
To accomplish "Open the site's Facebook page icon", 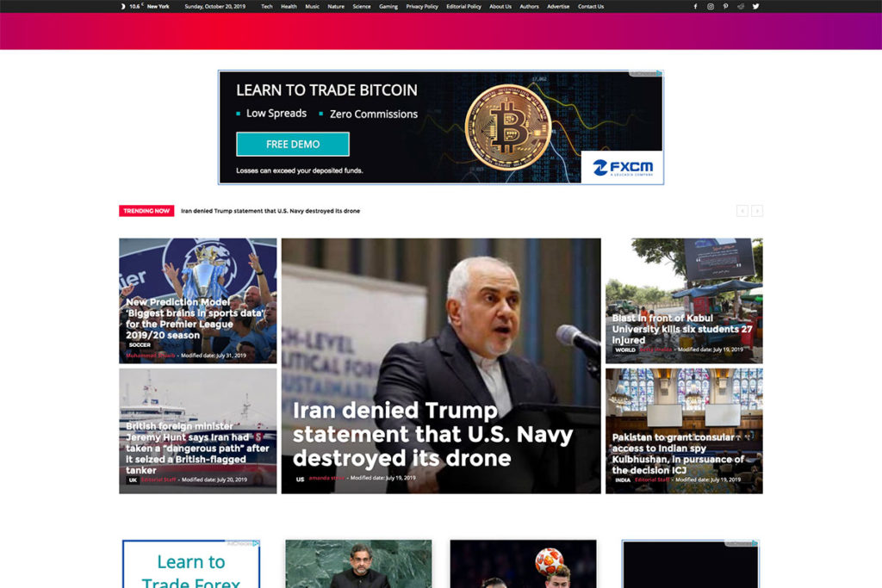I will click(x=695, y=6).
